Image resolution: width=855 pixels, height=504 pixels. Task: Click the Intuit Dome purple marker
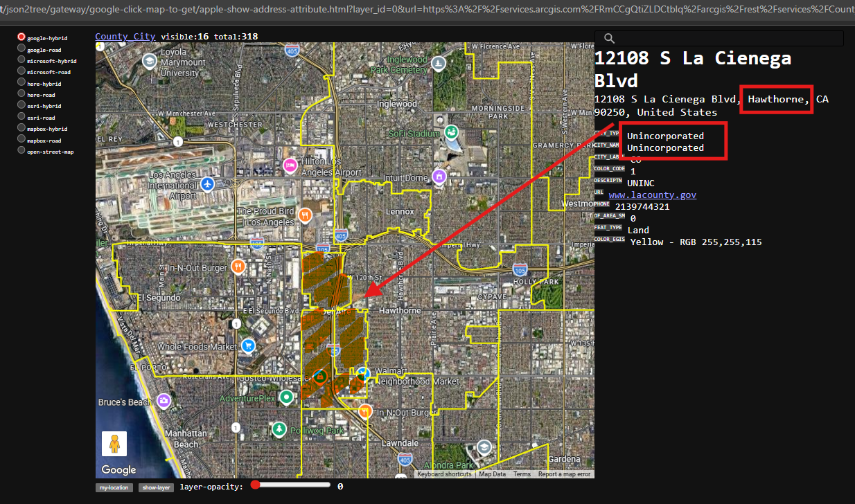(438, 177)
